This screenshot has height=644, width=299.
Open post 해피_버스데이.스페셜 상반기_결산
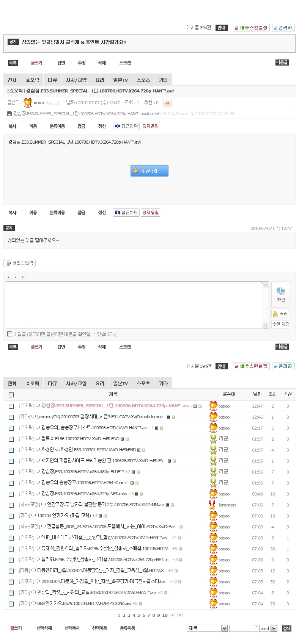point(105,538)
